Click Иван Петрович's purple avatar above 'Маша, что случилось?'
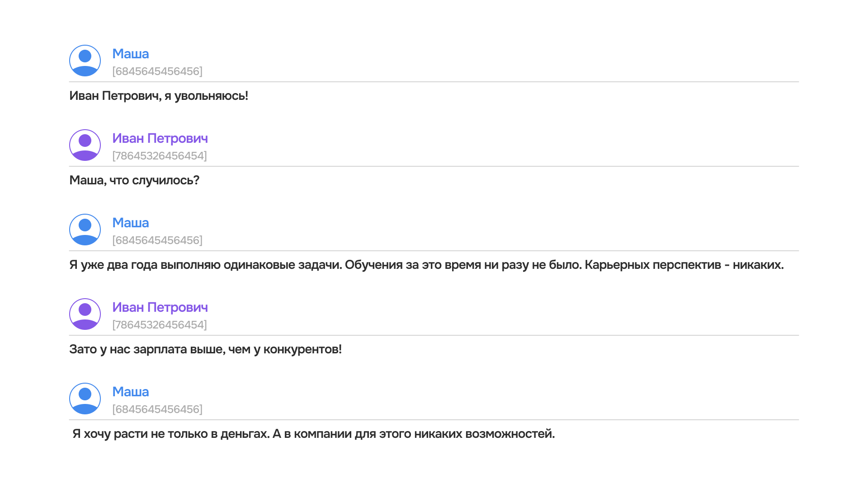868x488 pixels. click(85, 145)
